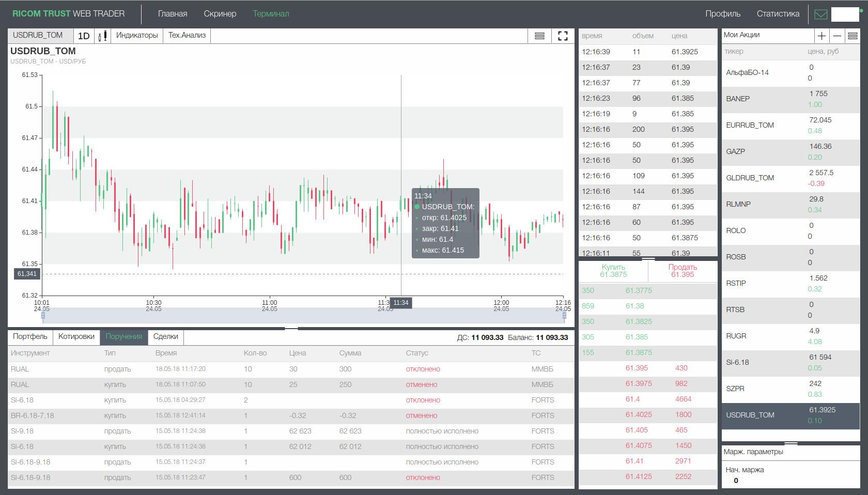Viewport: 868px width, 495px height.
Task: Expand chart to fullscreen mode
Action: [x=562, y=36]
